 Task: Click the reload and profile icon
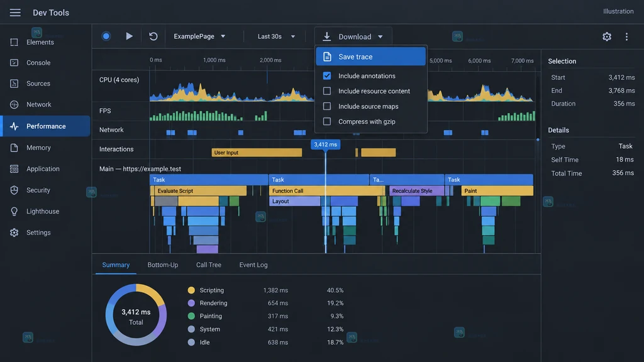coord(153,36)
